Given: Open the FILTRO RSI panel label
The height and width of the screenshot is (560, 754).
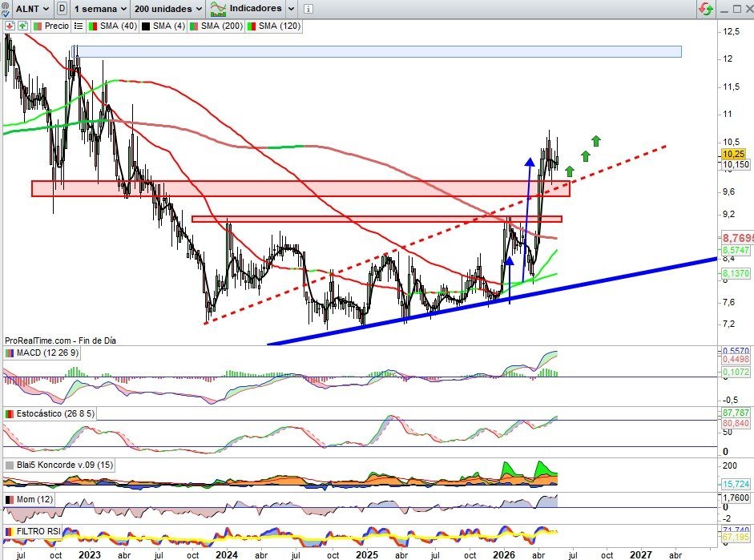Looking at the screenshot, I should (38, 531).
